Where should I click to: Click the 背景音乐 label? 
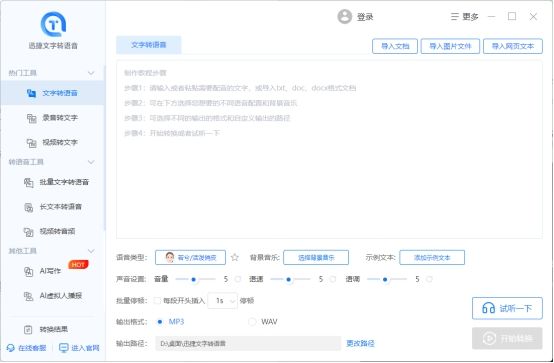(264, 257)
